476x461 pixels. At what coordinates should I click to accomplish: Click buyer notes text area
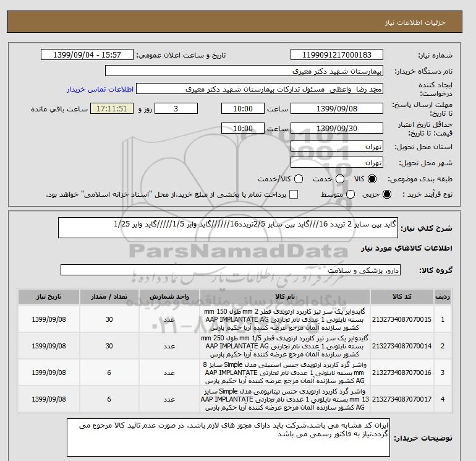[228, 437]
